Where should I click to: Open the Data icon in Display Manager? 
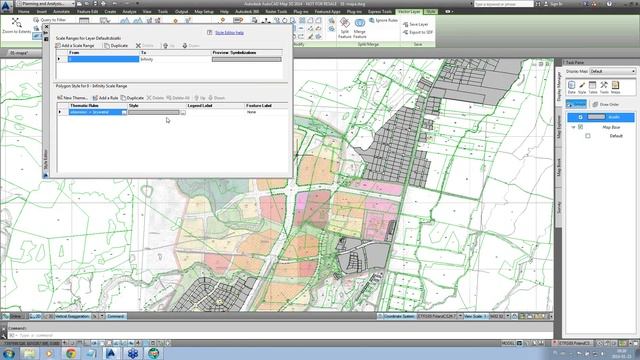(x=571, y=87)
